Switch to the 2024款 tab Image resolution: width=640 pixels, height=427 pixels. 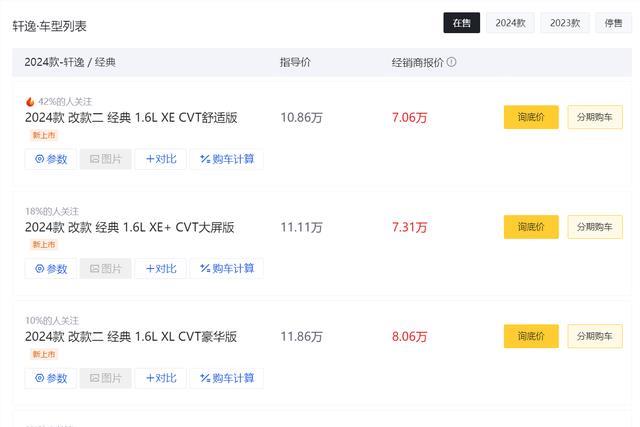tap(510, 23)
